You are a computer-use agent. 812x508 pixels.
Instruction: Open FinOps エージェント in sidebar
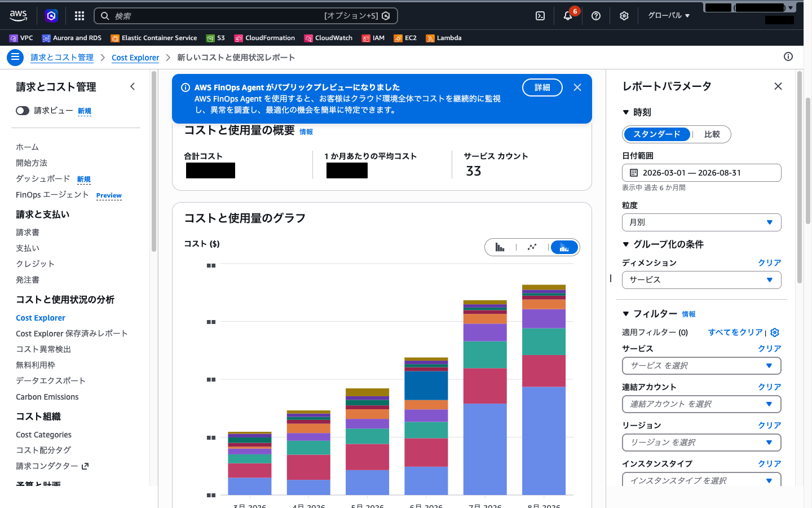(x=52, y=195)
